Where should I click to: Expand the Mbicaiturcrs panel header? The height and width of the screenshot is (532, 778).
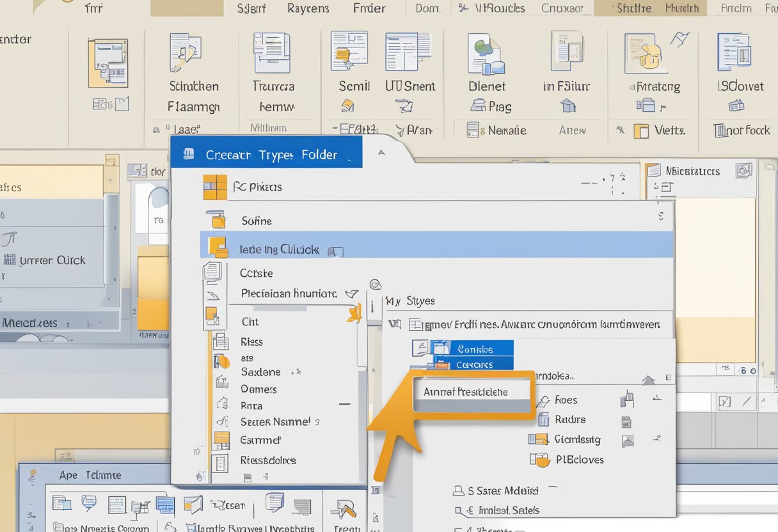pyautogui.click(x=743, y=171)
